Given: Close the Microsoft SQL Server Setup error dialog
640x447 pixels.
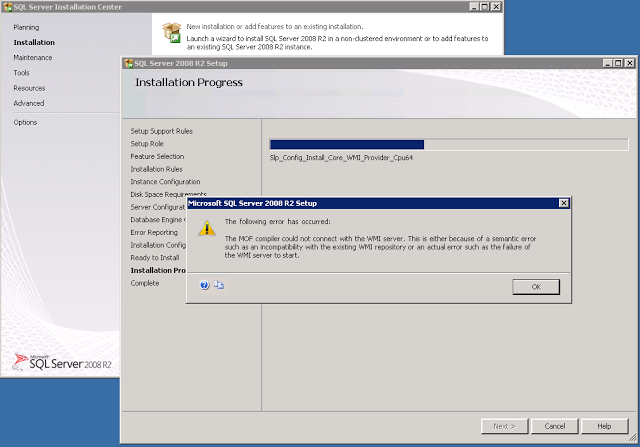Looking at the screenshot, I should (564, 203).
